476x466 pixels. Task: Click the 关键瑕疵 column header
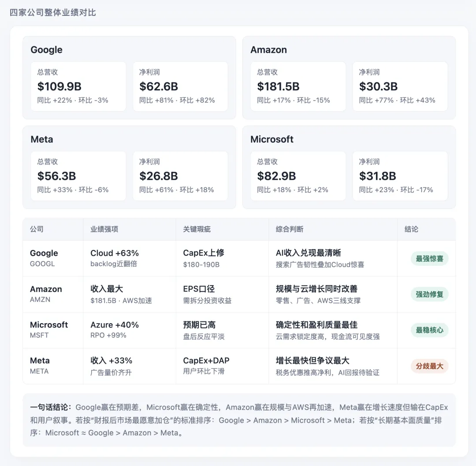[197, 229]
